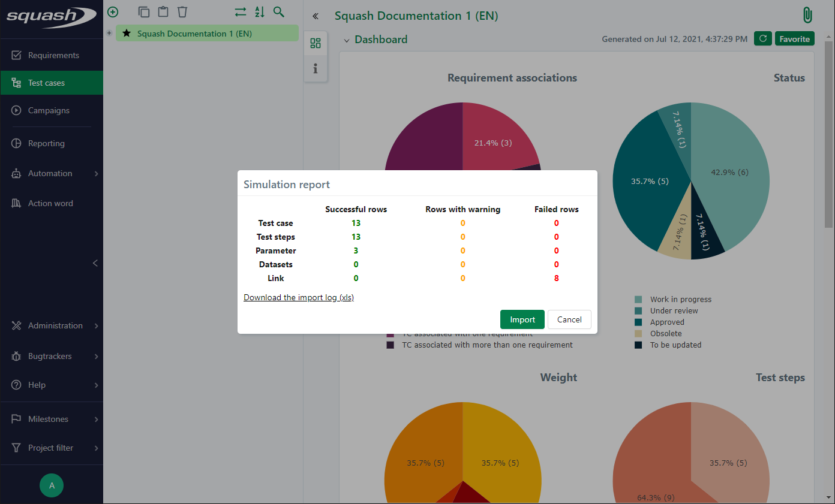Click the paste clipboard icon
Screen dimensions: 835x504
pos(163,12)
